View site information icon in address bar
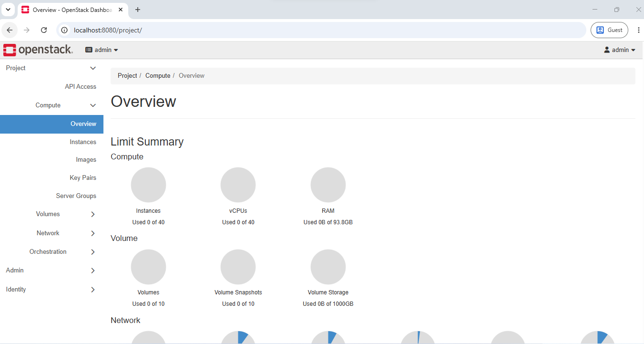This screenshot has width=644, height=344. [x=65, y=30]
